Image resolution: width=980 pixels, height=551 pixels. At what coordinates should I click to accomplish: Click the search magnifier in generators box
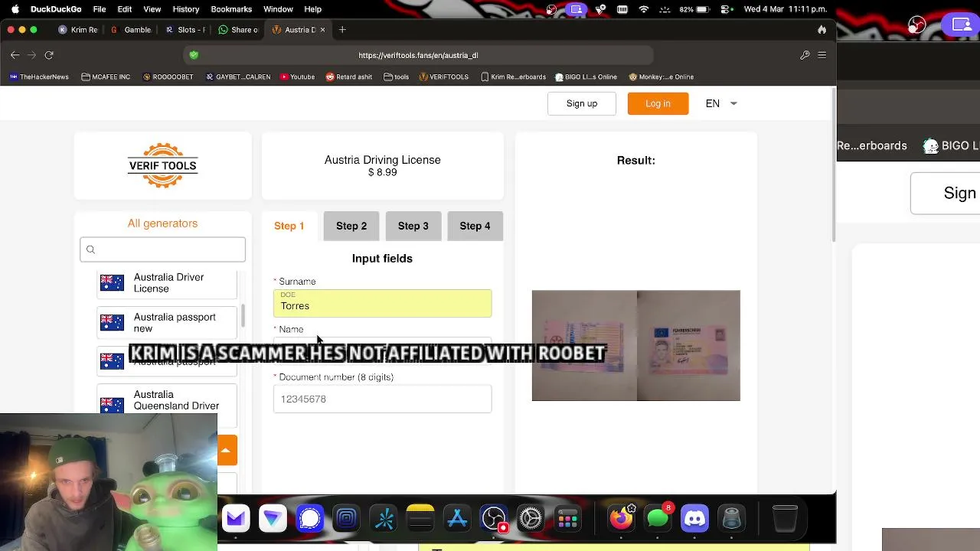pyautogui.click(x=90, y=249)
